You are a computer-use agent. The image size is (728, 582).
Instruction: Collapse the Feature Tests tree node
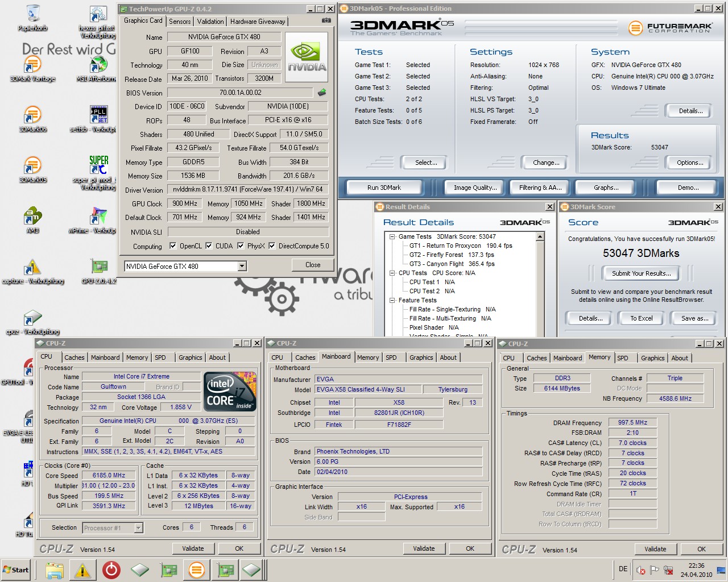[392, 300]
